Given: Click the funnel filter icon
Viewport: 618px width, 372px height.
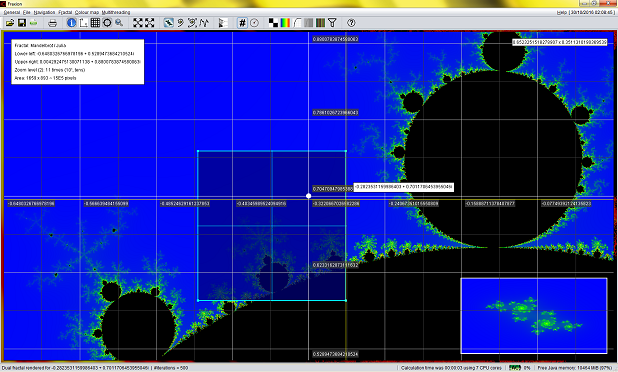Looking at the screenshot, I should [x=332, y=23].
